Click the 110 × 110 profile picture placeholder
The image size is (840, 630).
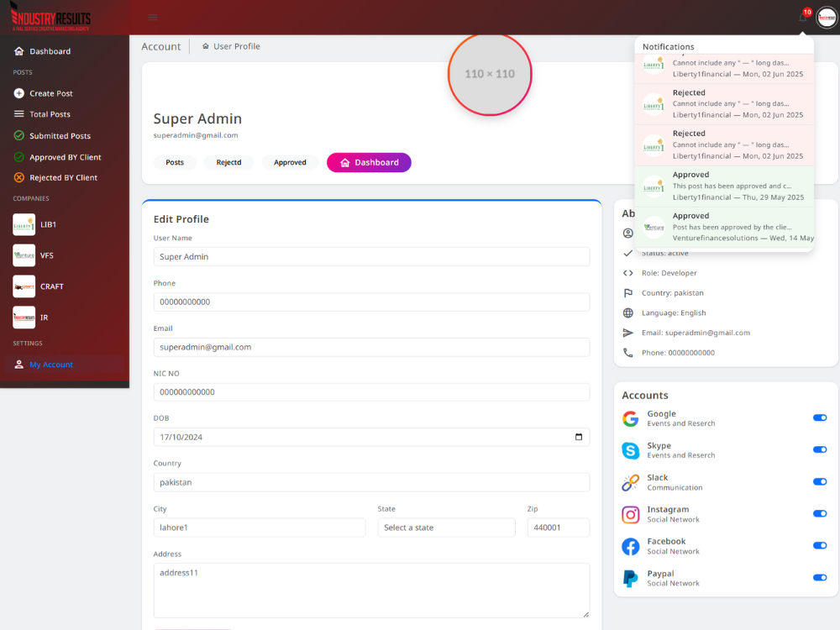pyautogui.click(x=490, y=74)
